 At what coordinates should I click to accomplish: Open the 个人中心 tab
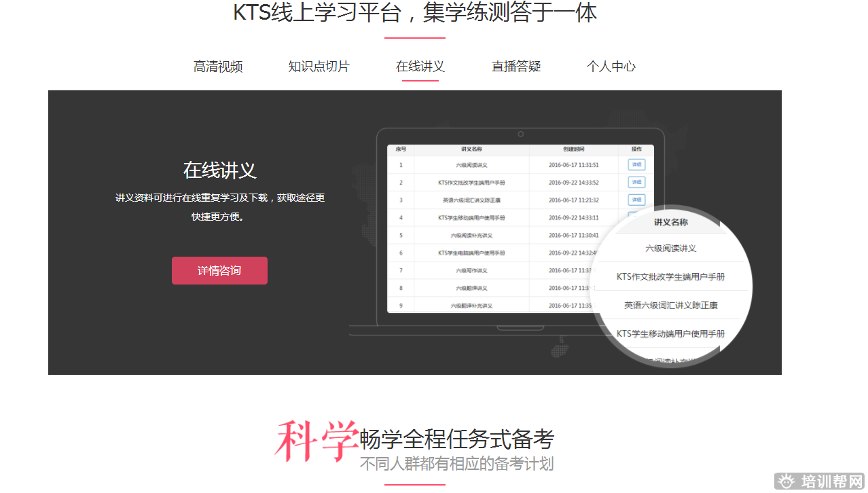(x=611, y=67)
